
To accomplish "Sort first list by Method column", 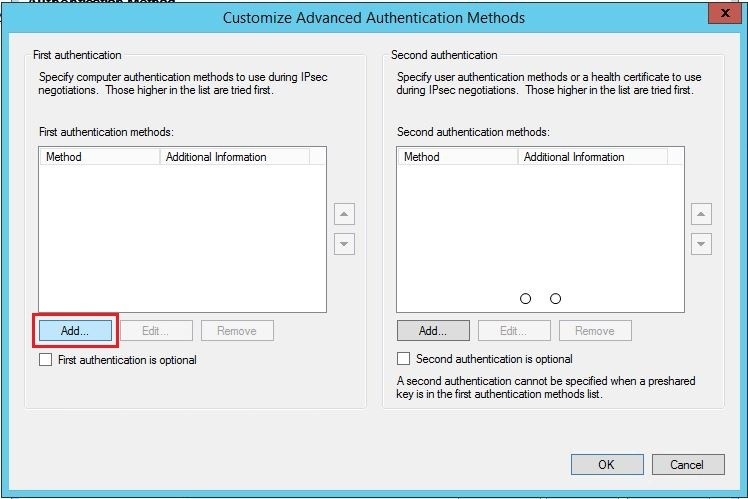I will click(99, 156).
